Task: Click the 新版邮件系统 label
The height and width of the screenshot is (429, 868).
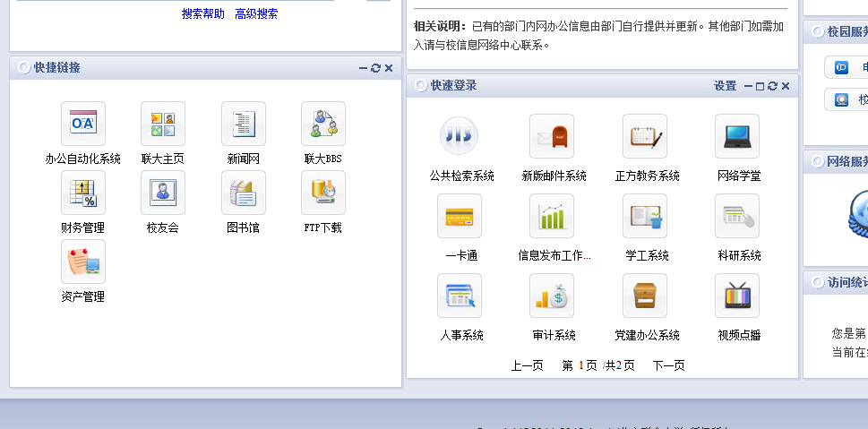Action: (x=554, y=176)
